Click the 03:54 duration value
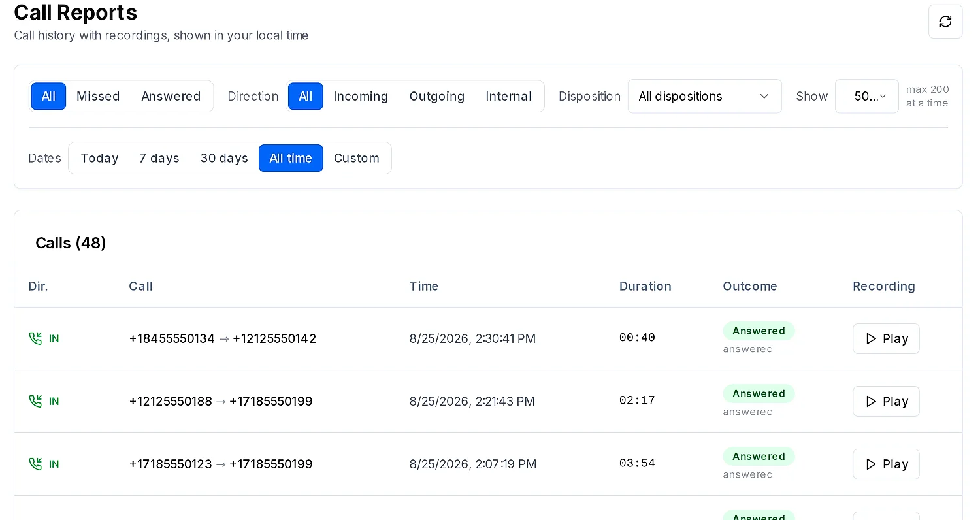Screen dimensions: 980x520 (637, 463)
